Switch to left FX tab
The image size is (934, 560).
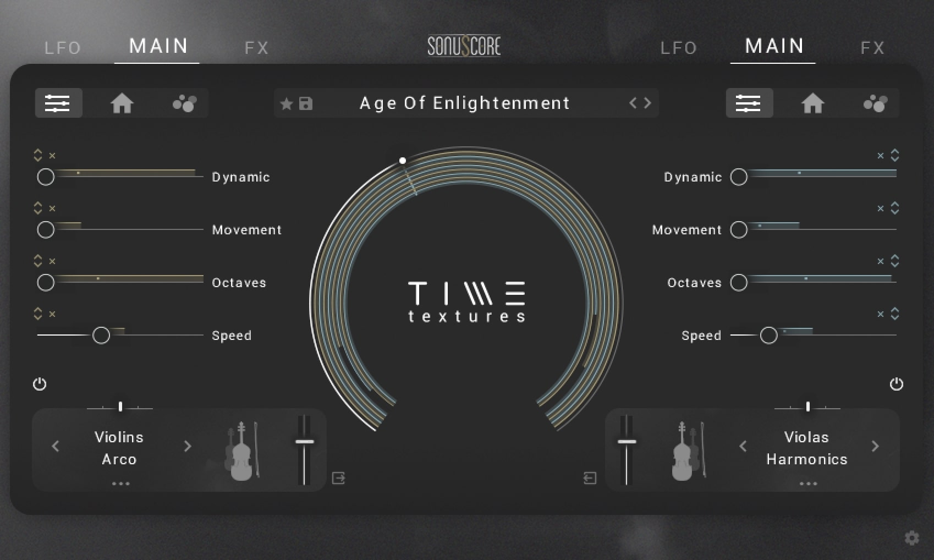(x=256, y=48)
